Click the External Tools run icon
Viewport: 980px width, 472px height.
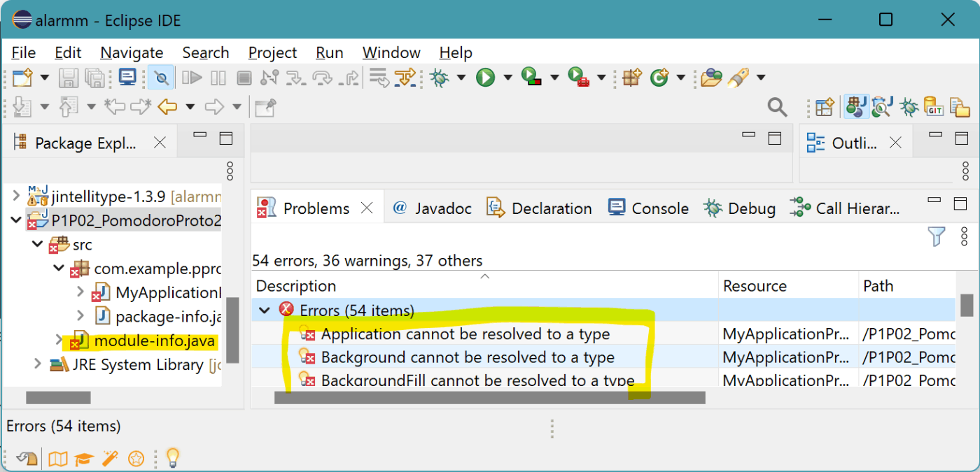(579, 77)
